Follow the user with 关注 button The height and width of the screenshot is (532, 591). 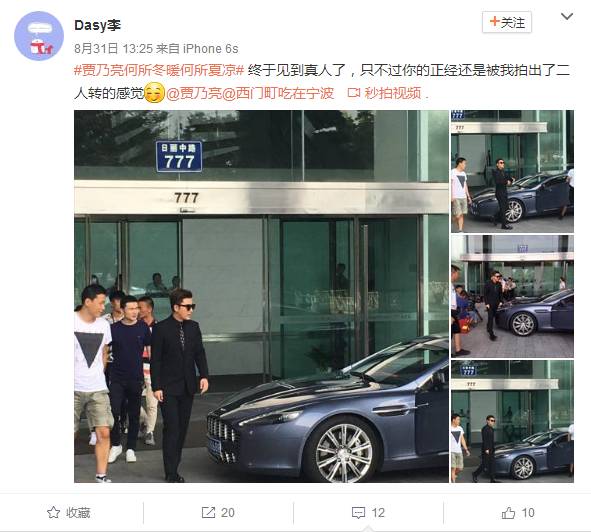pyautogui.click(x=507, y=23)
